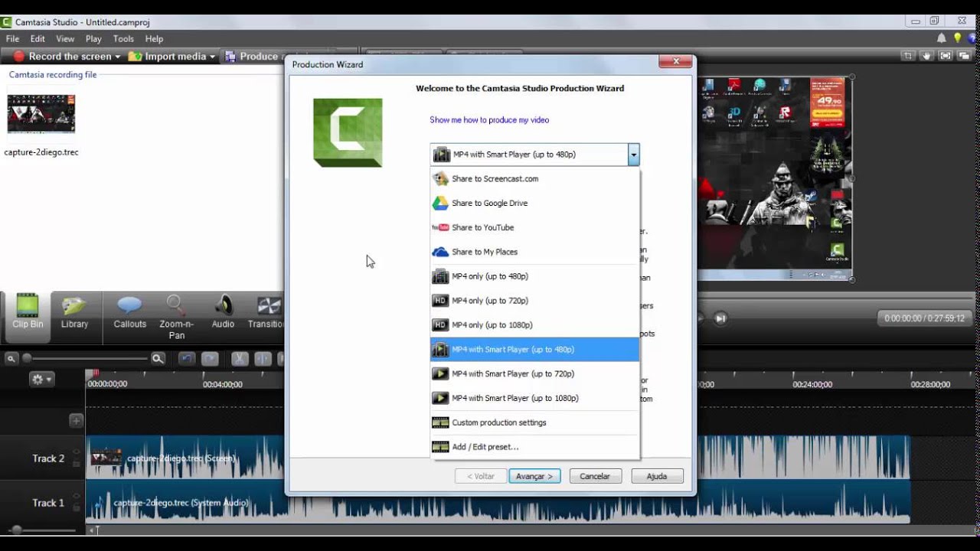This screenshot has width=980, height=551.
Task: Toggle Track 1 lock icon
Action: click(76, 507)
